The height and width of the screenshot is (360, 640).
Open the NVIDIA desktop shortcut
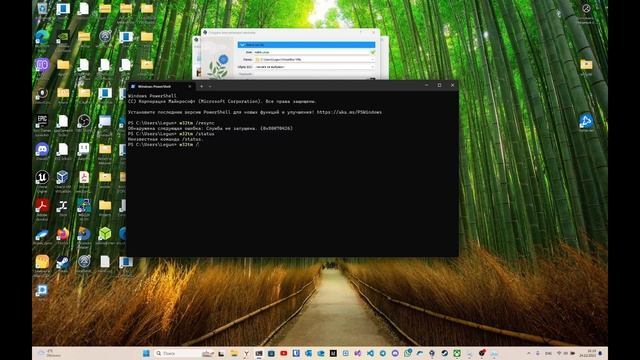click(x=63, y=38)
